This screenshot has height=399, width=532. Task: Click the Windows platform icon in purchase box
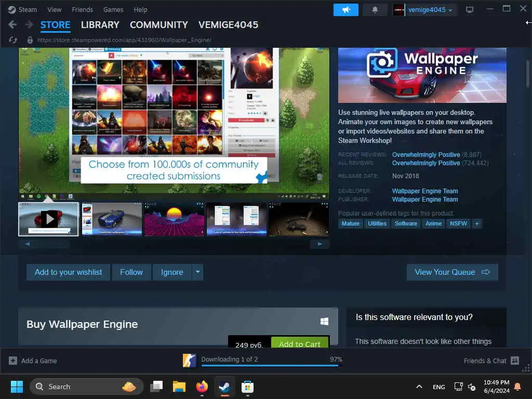pos(324,321)
